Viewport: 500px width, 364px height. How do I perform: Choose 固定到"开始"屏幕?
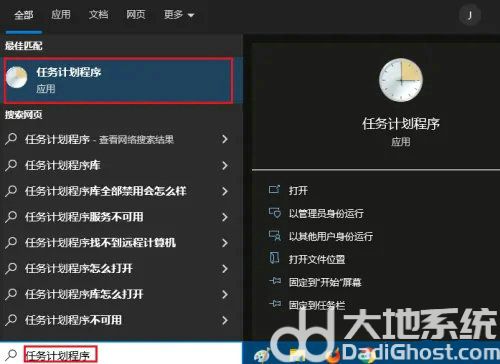point(325,283)
